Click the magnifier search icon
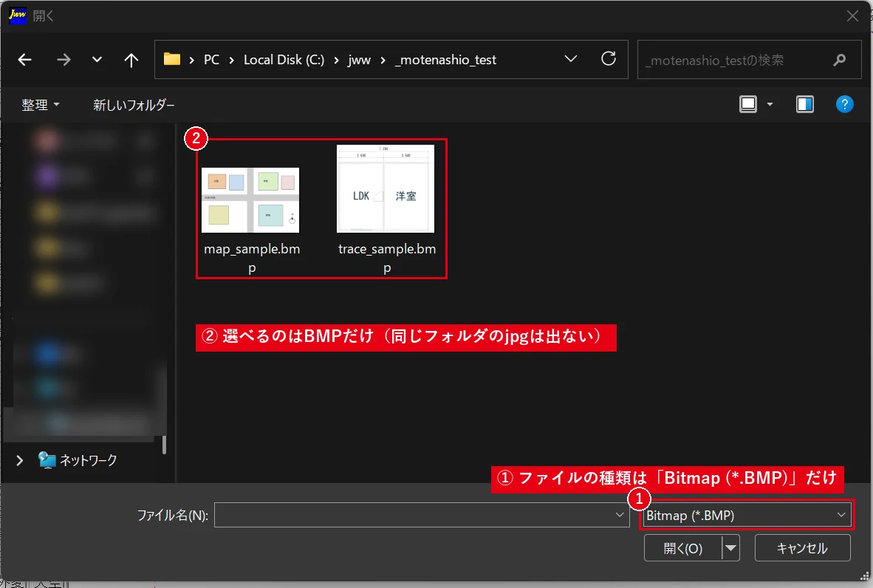This screenshot has width=873, height=588. click(x=840, y=60)
